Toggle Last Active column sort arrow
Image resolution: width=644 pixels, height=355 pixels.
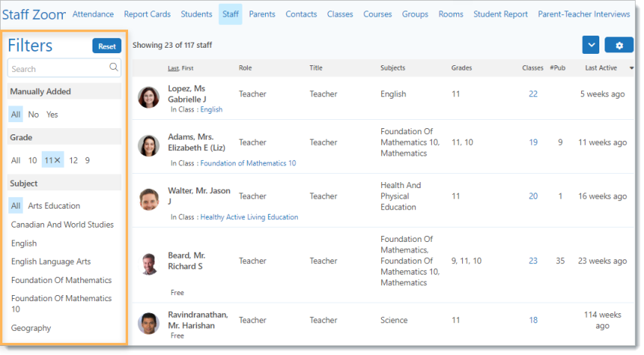click(x=632, y=68)
